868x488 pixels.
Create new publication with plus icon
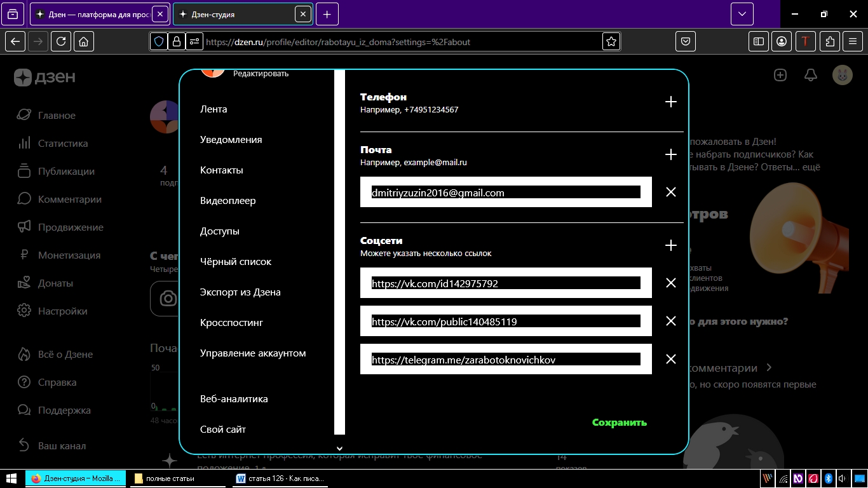pyautogui.click(x=780, y=75)
